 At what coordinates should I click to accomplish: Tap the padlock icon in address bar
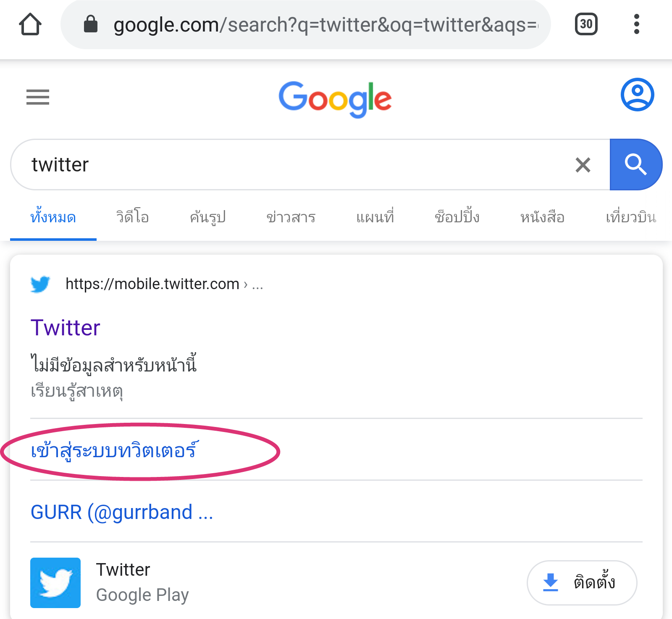point(91,24)
